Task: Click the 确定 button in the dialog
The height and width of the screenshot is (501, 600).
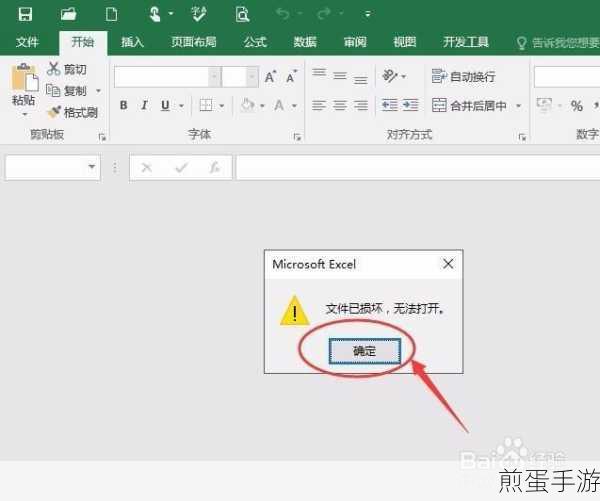Action: (x=364, y=351)
